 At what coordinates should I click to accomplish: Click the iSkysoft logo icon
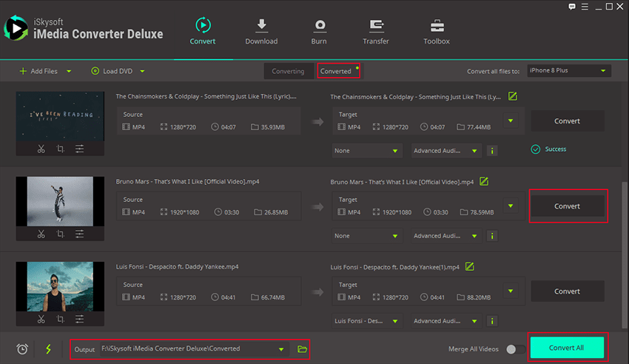pos(16,28)
